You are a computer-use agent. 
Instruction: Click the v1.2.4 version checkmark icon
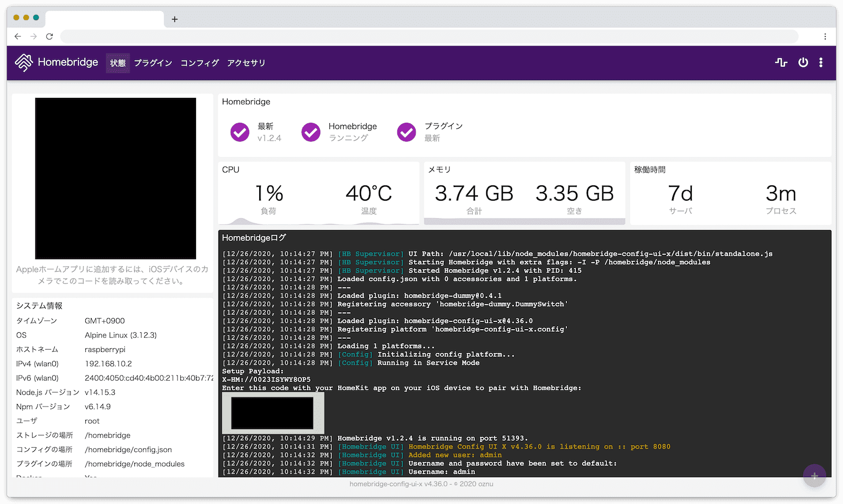(240, 132)
